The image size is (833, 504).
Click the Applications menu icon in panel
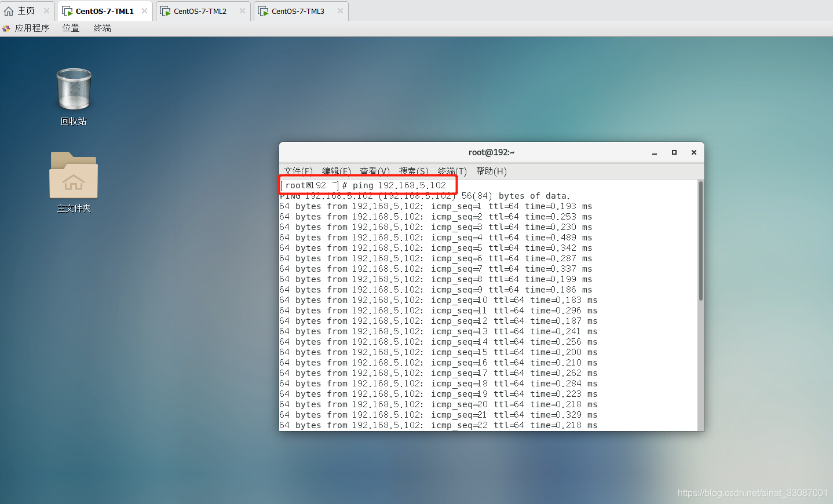pos(6,28)
